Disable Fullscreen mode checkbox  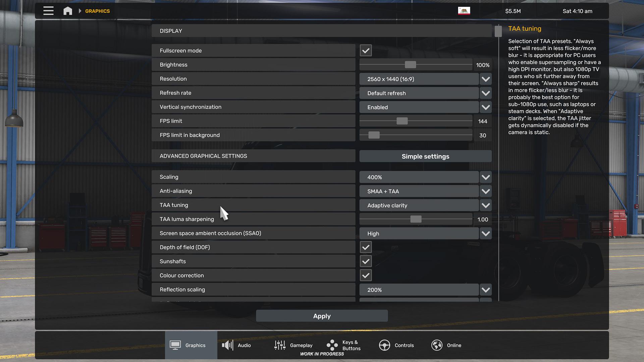click(x=366, y=51)
